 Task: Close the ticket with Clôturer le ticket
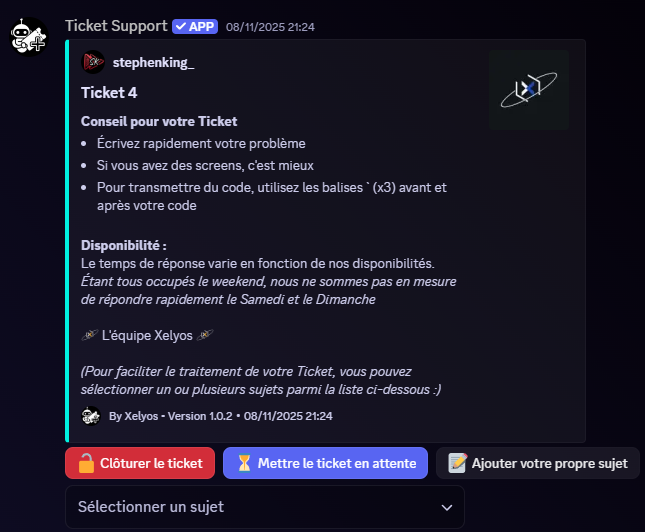click(x=139, y=463)
